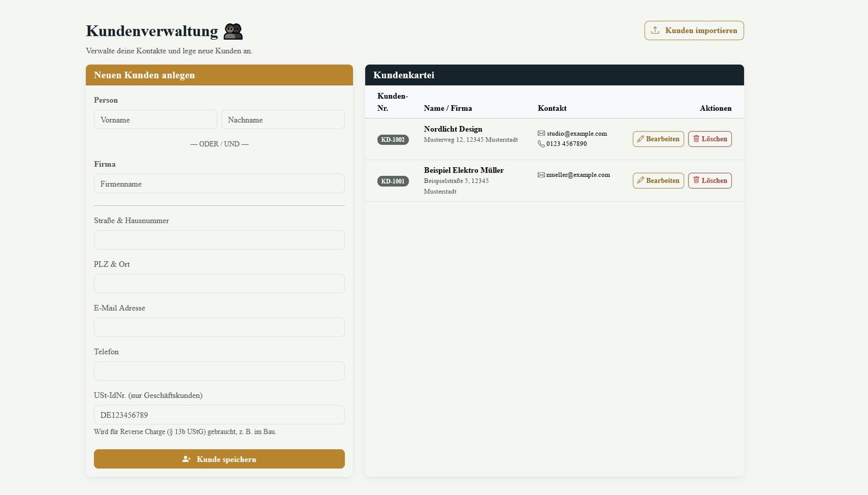The width and height of the screenshot is (868, 495).
Task: Click into the Firmenname field
Action: (x=219, y=183)
